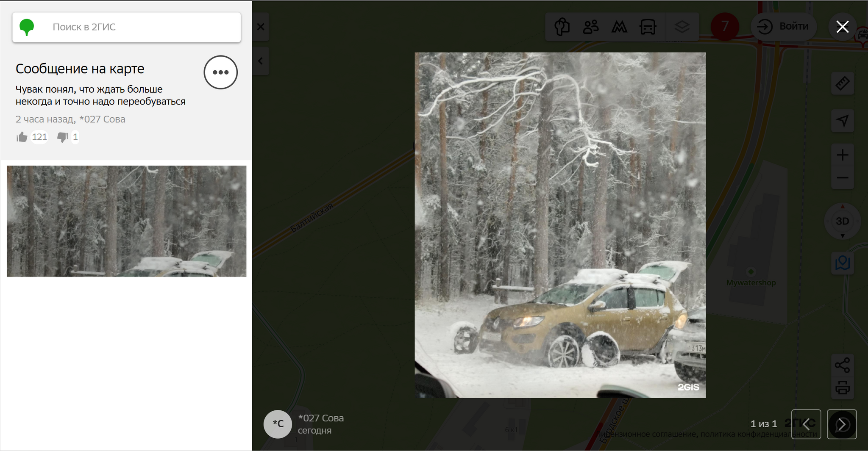This screenshot has width=868, height=451.
Task: Click the print map icon
Action: pos(842,387)
